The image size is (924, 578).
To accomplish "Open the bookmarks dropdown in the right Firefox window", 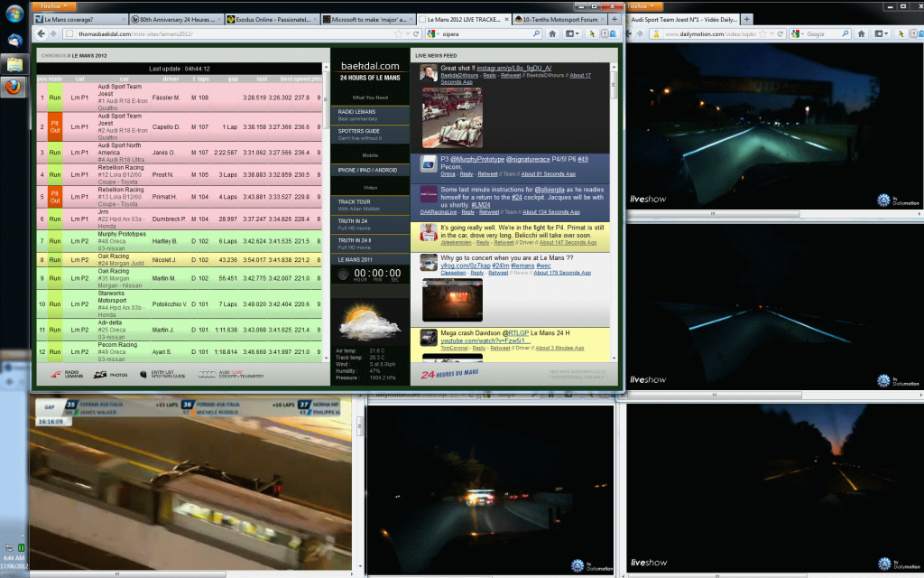I will click(881, 34).
